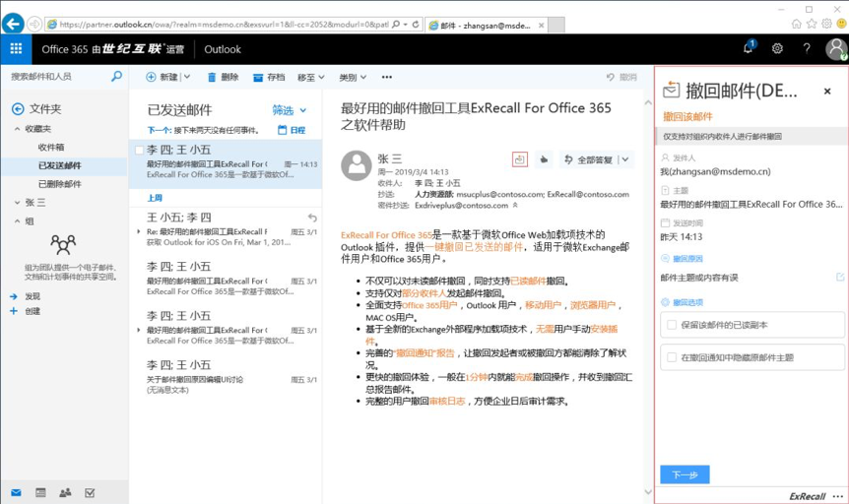Open toolbar more actions ellipsis

coord(387,77)
